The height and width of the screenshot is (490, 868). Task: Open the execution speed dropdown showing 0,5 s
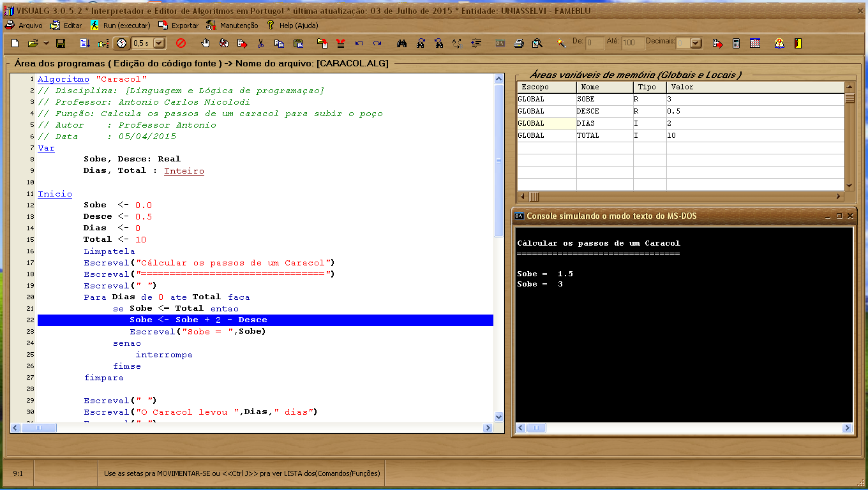(x=158, y=43)
